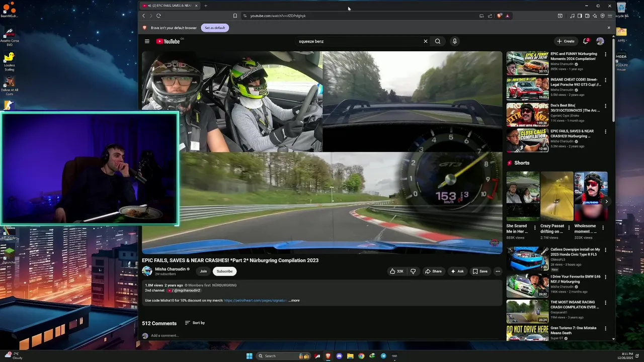Open more actions ellipsis under video
The height and width of the screenshot is (362, 644).
pyautogui.click(x=498, y=271)
